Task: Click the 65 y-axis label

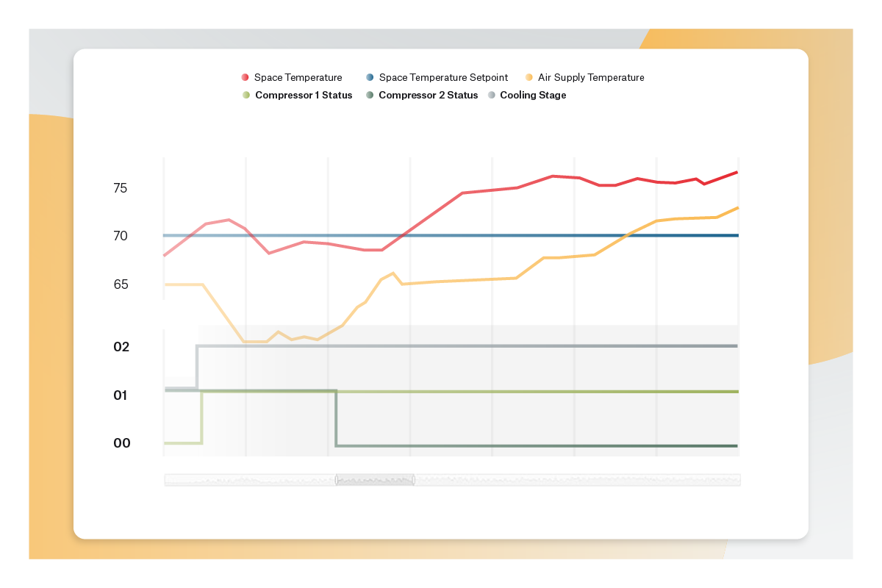Action: (x=121, y=284)
